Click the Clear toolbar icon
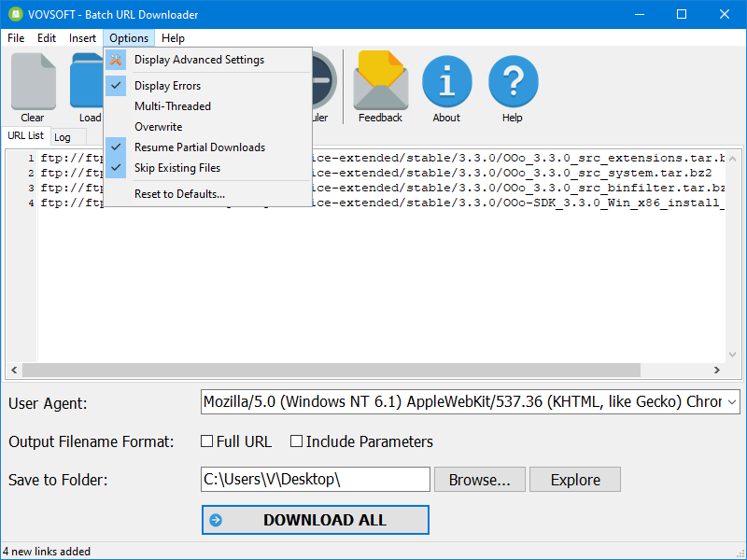Image resolution: width=747 pixels, height=560 pixels. click(x=33, y=81)
